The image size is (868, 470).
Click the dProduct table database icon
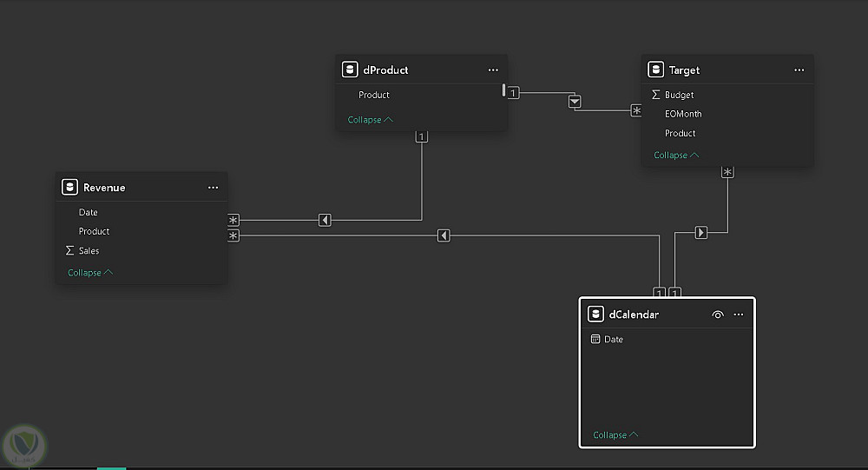(350, 70)
